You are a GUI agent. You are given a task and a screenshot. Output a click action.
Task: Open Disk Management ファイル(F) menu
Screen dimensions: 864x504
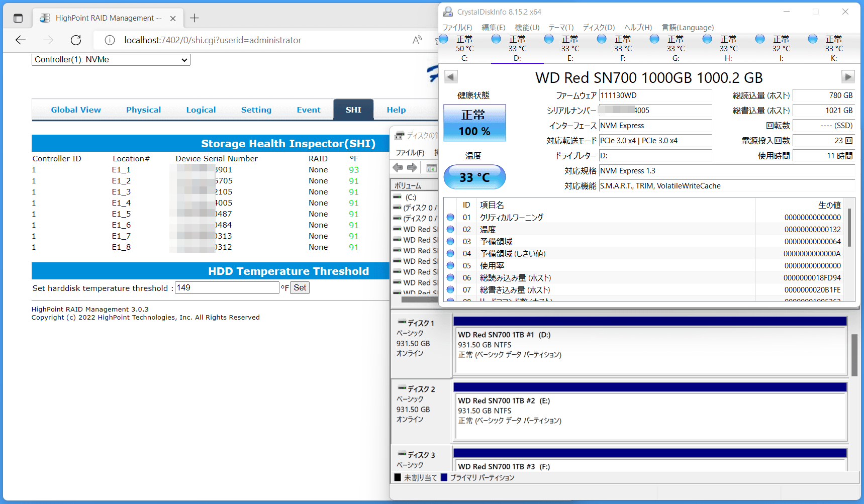[410, 153]
